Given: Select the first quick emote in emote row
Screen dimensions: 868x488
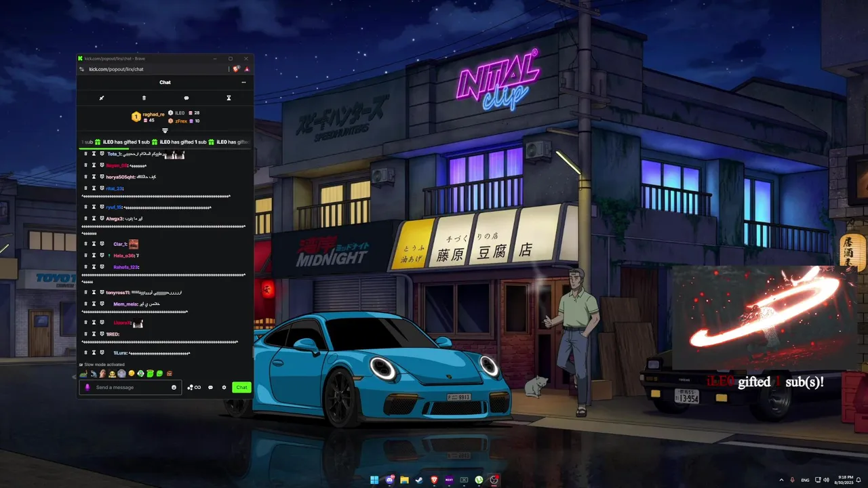Looking at the screenshot, I should [x=83, y=373].
